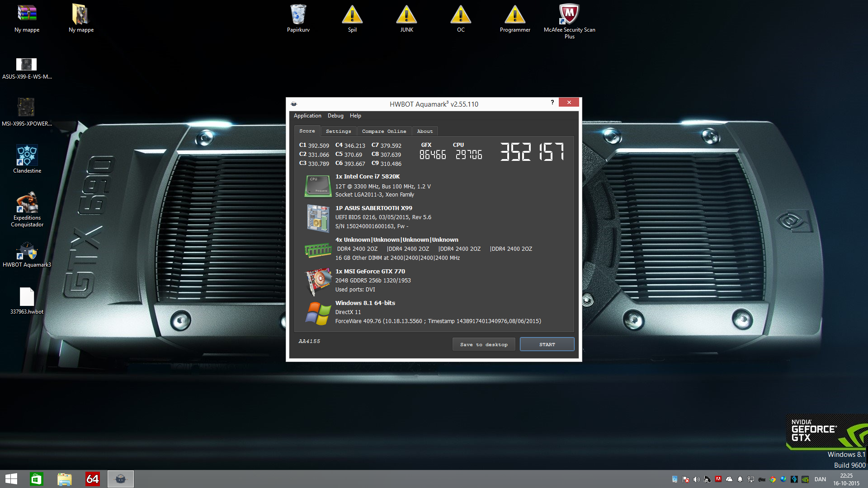Switch to the Score tab
Screen dimensions: 868x488
(307, 131)
